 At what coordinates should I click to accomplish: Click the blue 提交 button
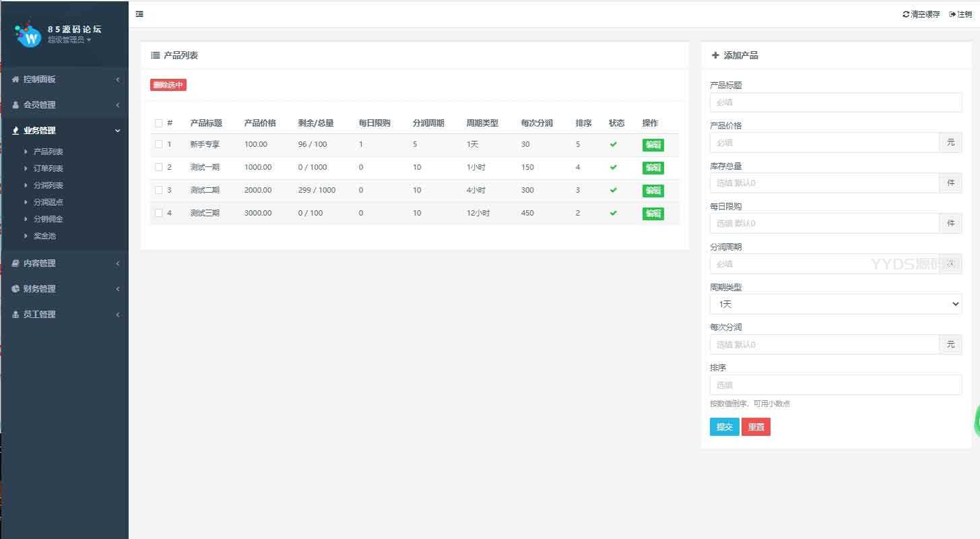[724, 427]
